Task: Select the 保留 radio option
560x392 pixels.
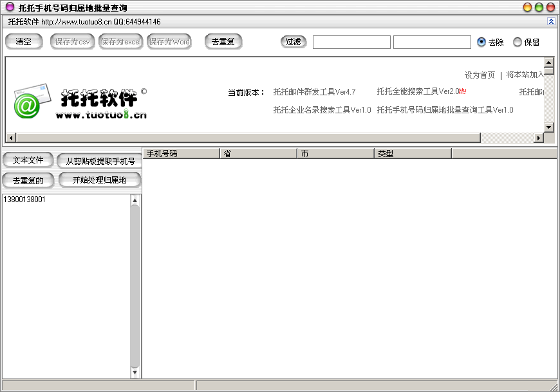Action: tap(517, 42)
